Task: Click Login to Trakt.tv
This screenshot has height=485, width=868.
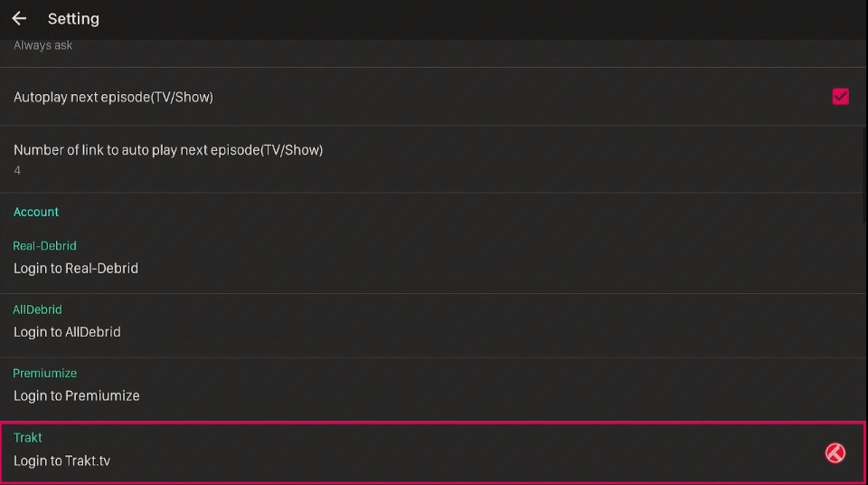Action: pyautogui.click(x=62, y=461)
